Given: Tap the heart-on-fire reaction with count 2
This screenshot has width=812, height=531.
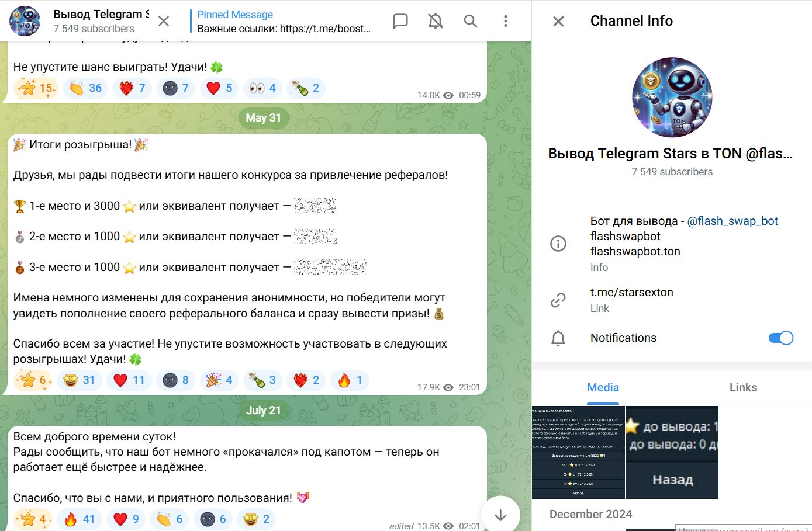Looking at the screenshot, I should pos(306,380).
